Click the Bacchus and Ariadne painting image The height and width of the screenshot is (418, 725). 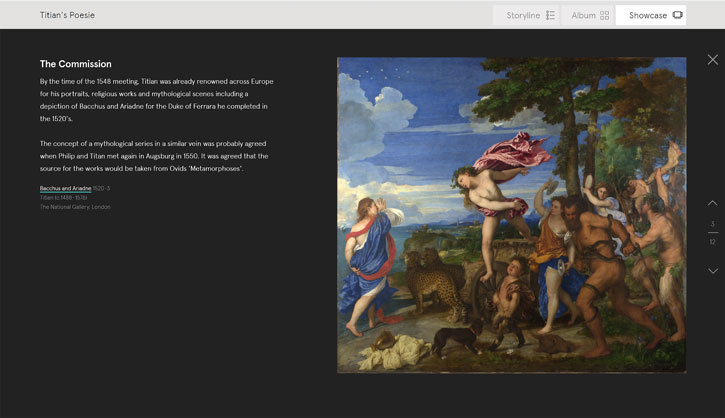(511, 215)
